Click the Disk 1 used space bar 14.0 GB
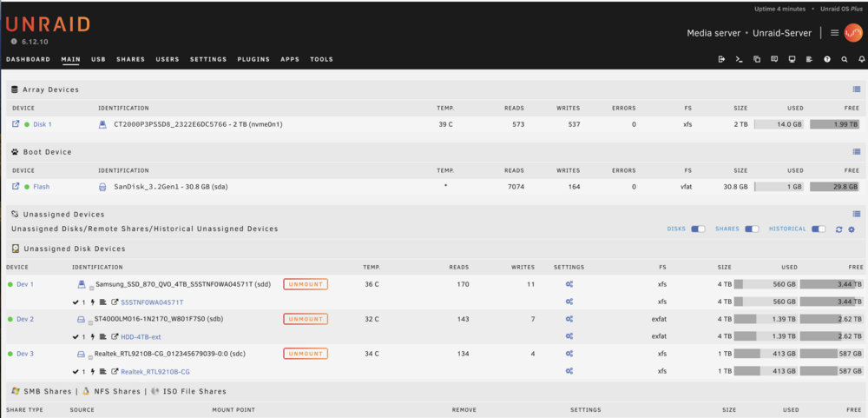The height and width of the screenshot is (418, 868). (x=779, y=125)
